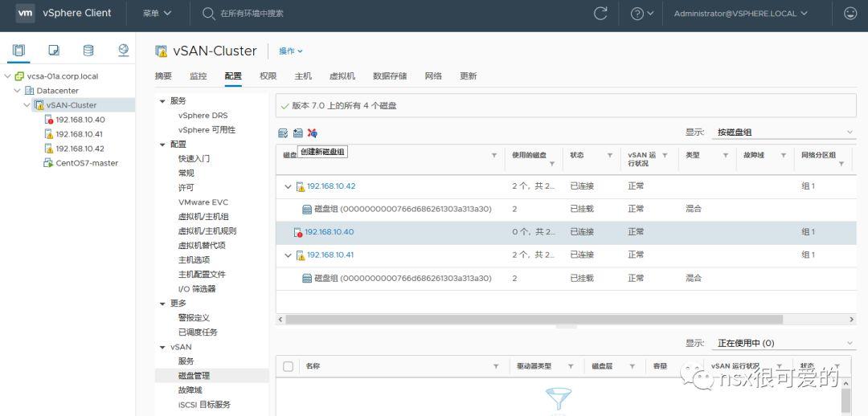Screen dimensions: 868x416
Task: Select host 192.168.10.40 in inventory tree
Action: click(x=80, y=120)
